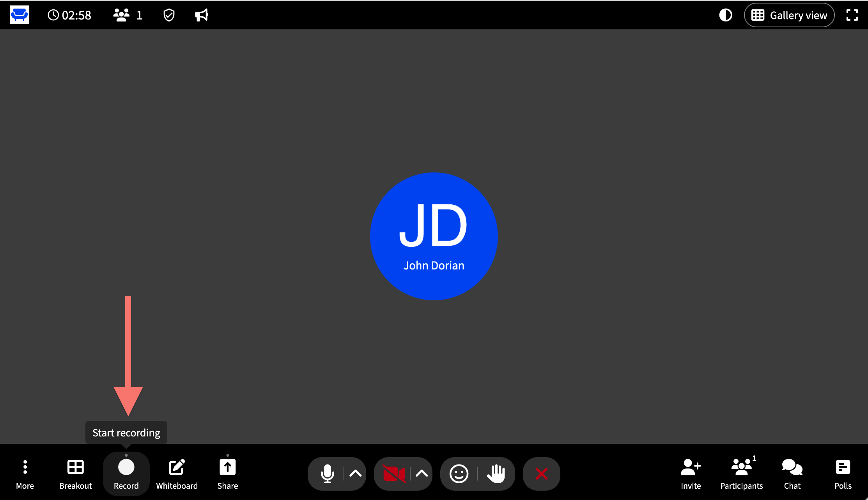The width and height of the screenshot is (868, 500).
Task: Open Breakout rooms
Action: (75, 473)
